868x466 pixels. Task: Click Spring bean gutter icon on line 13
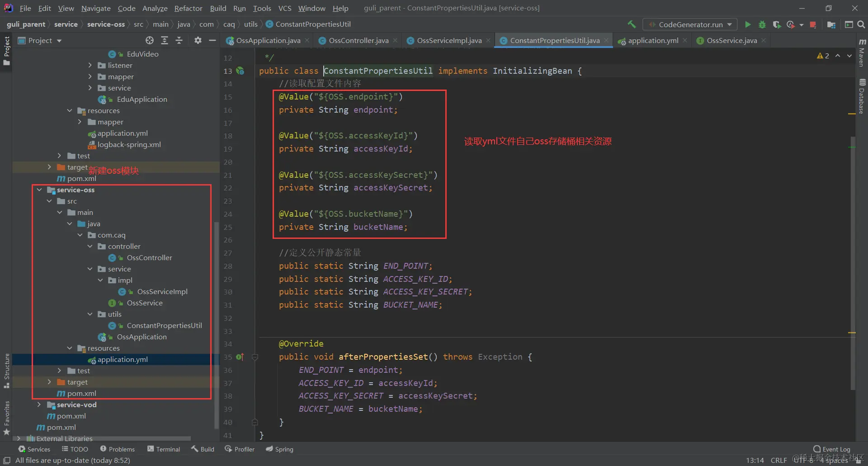coord(240,71)
